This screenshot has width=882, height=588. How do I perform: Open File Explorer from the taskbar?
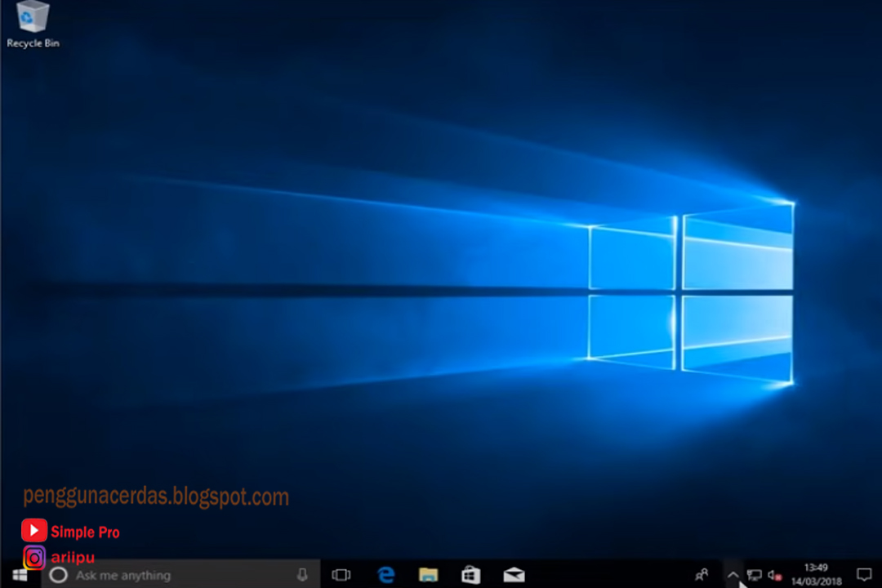click(x=428, y=574)
